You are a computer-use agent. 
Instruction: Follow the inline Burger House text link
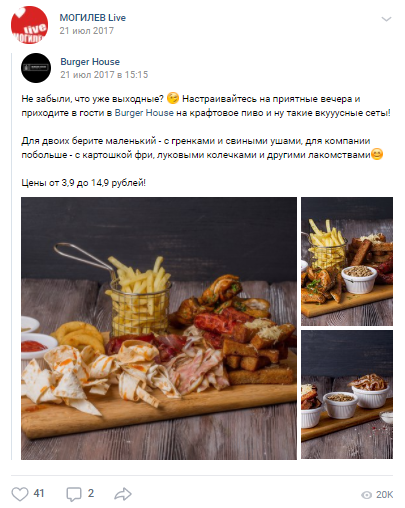tap(144, 113)
